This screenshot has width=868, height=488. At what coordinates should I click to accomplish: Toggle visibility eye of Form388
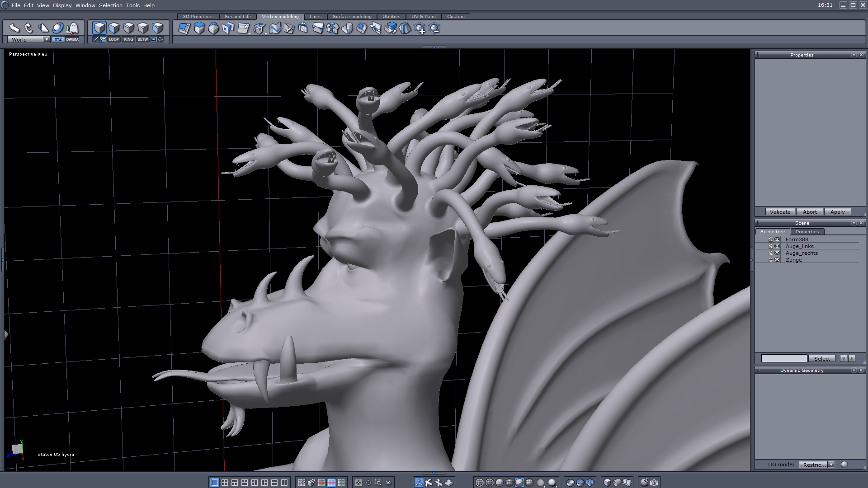click(x=777, y=239)
